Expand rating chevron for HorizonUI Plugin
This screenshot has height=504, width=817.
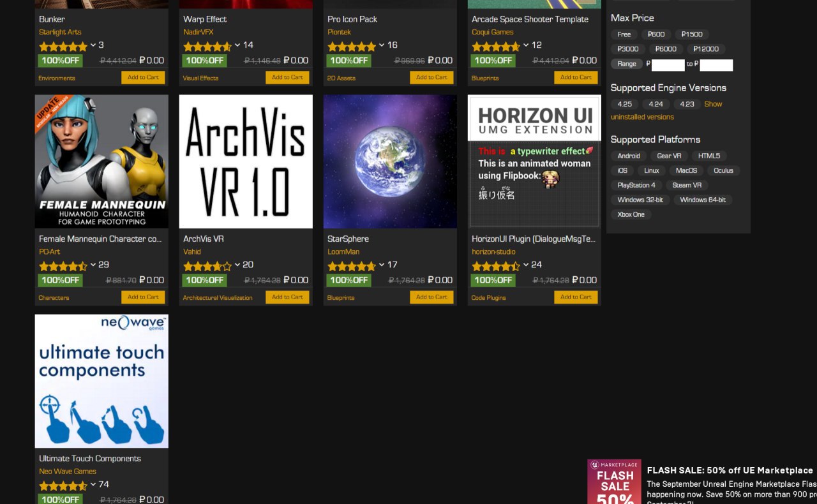tap(526, 265)
